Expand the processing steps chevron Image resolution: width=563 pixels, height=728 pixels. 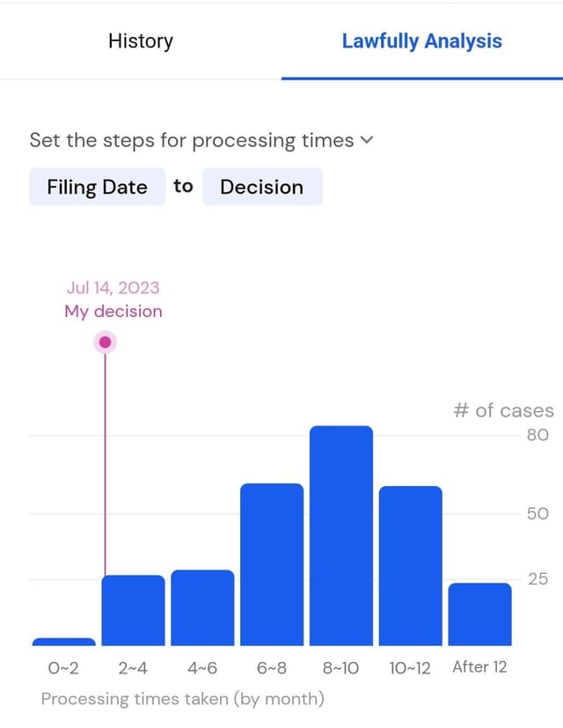[367, 140]
